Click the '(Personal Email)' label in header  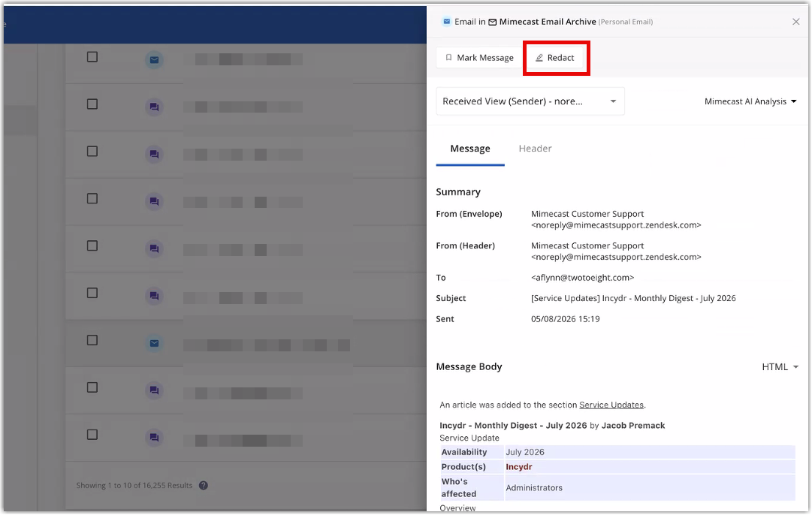626,23
